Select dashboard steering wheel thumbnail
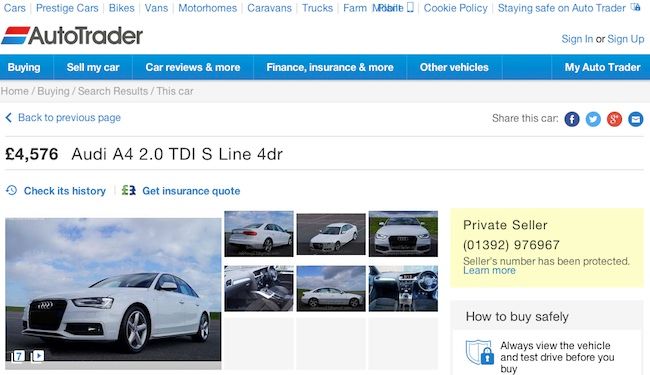Image resolution: width=650 pixels, height=375 pixels. (403, 288)
